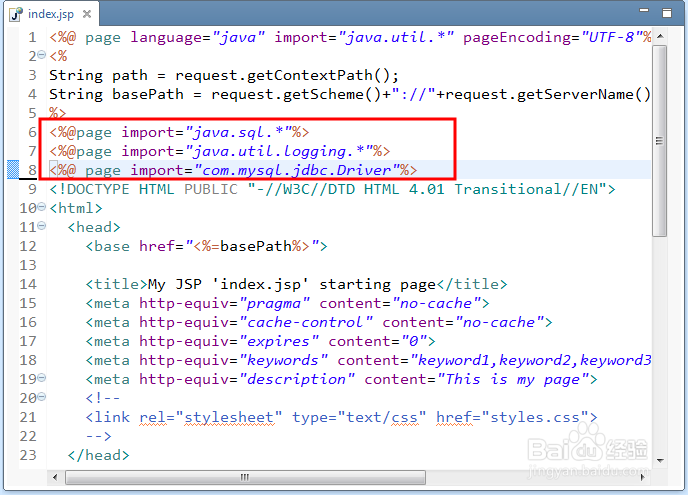Click on "styles.css" href value
The width and height of the screenshot is (688, 495).
click(535, 417)
